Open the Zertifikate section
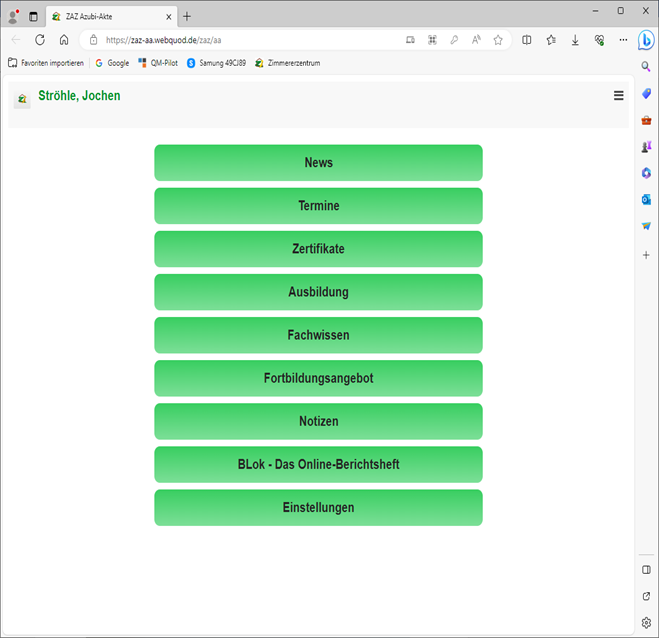659x638 pixels. 318,249
